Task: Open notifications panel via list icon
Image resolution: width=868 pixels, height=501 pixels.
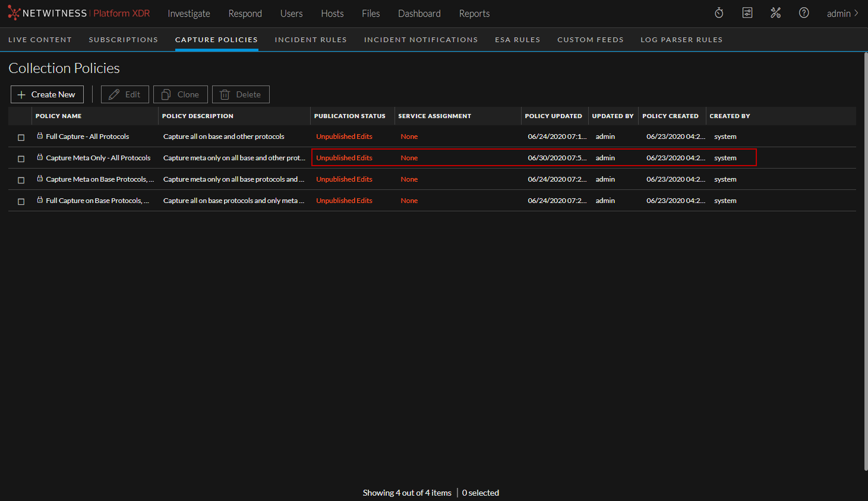Action: [747, 13]
